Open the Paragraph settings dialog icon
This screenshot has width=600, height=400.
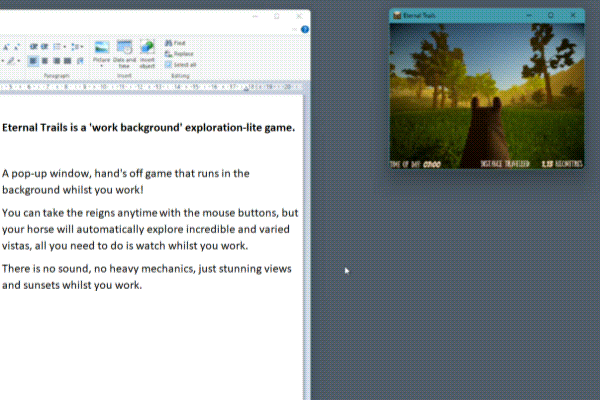point(80,61)
